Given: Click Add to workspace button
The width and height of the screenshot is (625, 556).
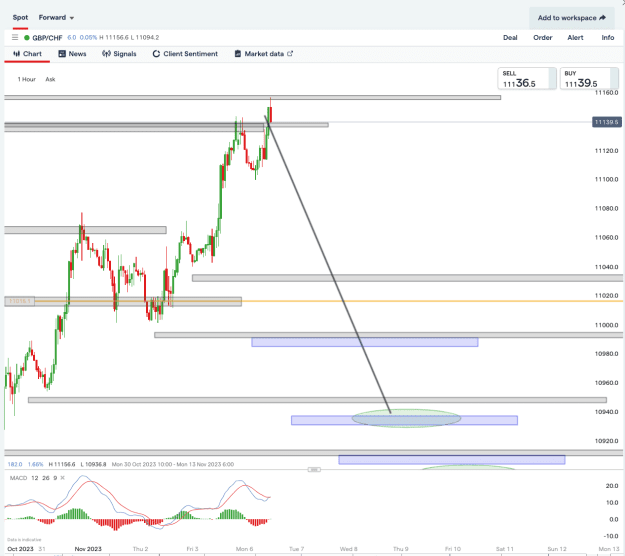Looking at the screenshot, I should 572,18.
